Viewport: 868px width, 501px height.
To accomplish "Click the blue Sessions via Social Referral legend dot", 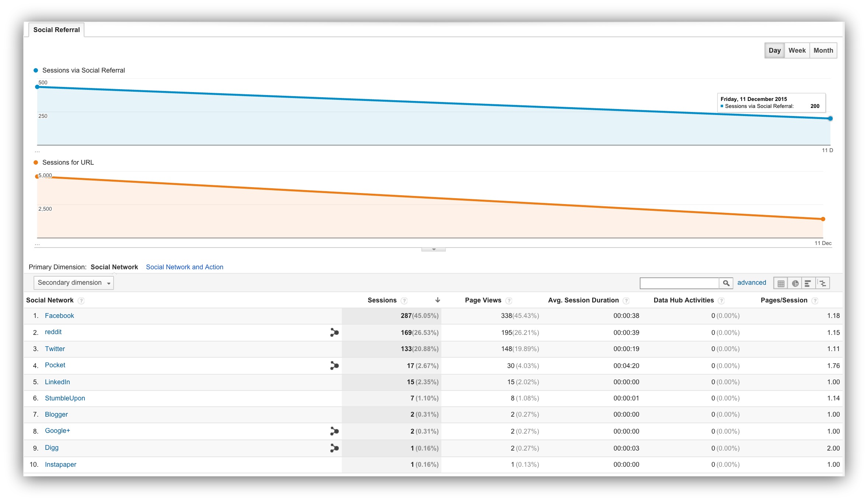I will pyautogui.click(x=36, y=70).
